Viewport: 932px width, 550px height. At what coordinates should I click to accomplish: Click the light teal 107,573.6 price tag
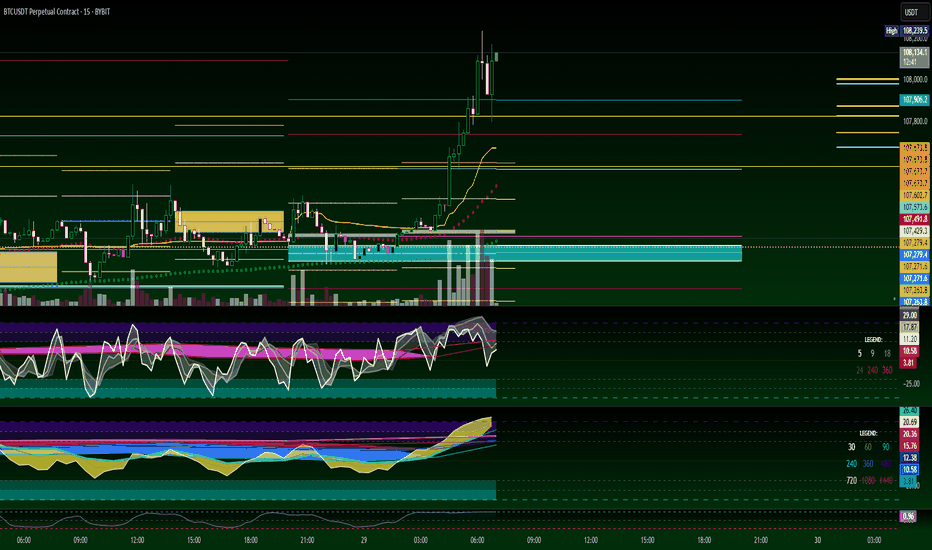tap(915, 207)
